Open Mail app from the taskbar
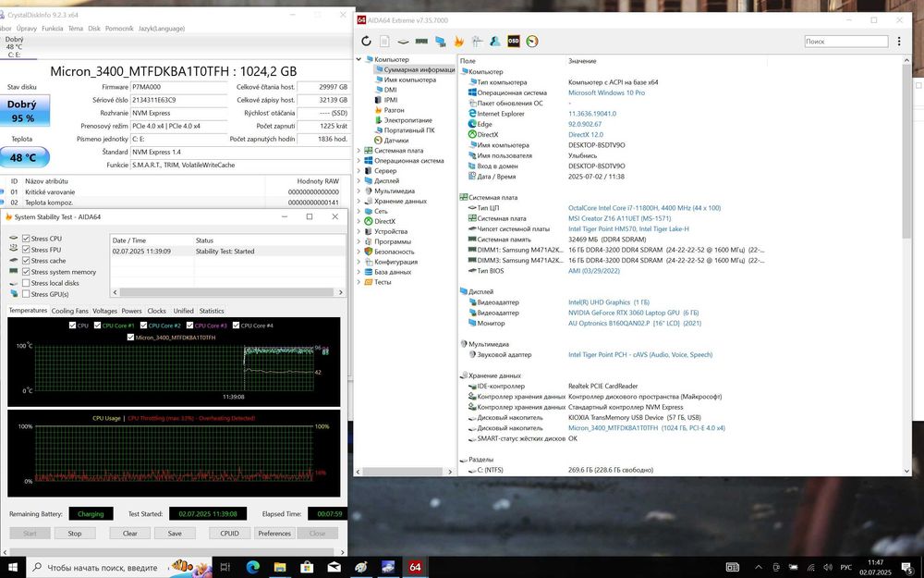This screenshot has width=924, height=578. 334,568
